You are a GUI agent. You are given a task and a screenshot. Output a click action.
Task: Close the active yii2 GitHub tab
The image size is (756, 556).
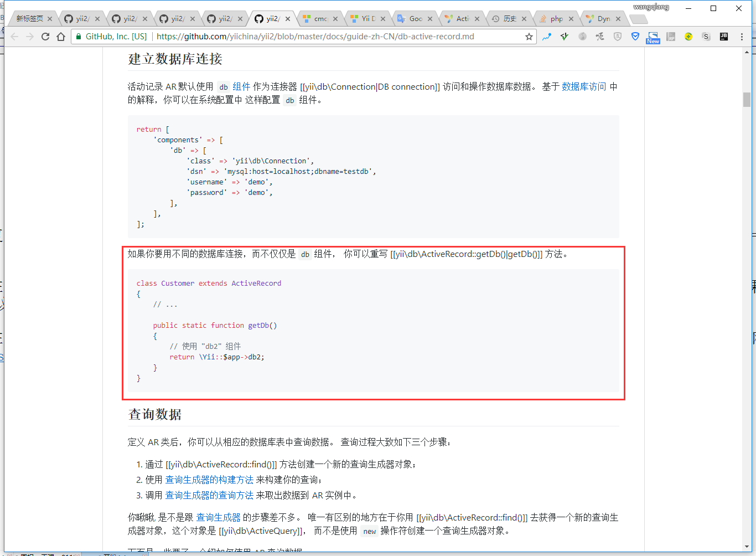pyautogui.click(x=288, y=19)
